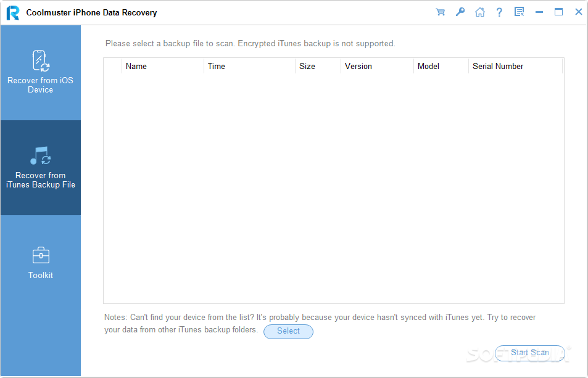
Task: Click the Start Scan button
Action: point(529,353)
